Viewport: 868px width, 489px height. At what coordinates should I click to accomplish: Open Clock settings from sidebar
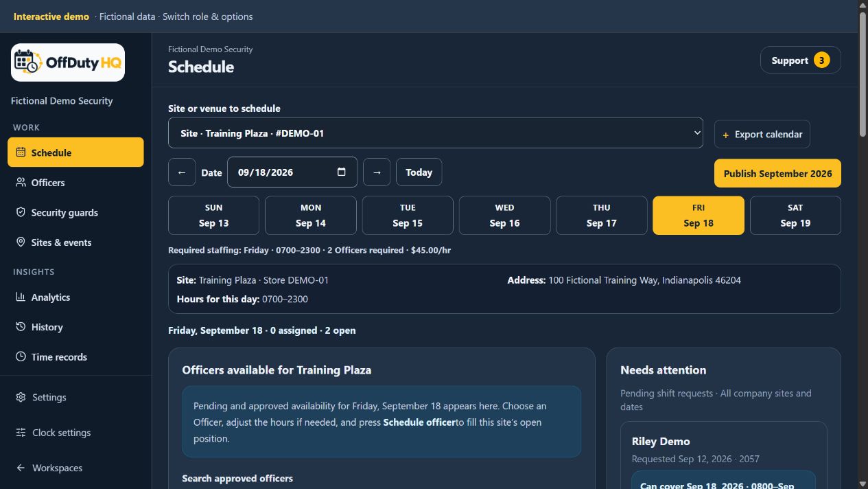[x=75, y=433]
